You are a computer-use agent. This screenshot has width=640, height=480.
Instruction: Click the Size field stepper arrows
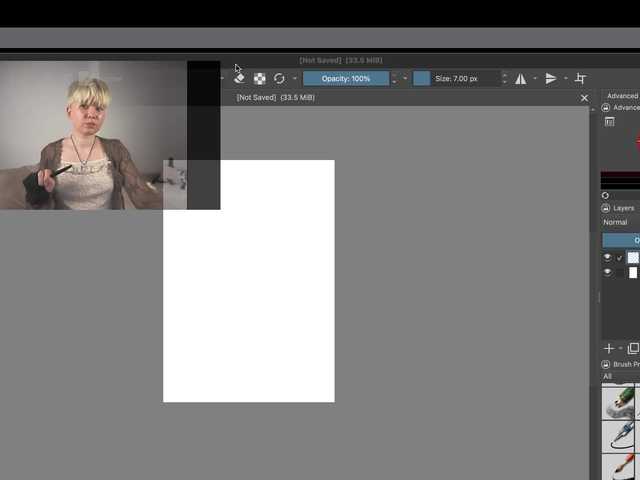[x=504, y=78]
